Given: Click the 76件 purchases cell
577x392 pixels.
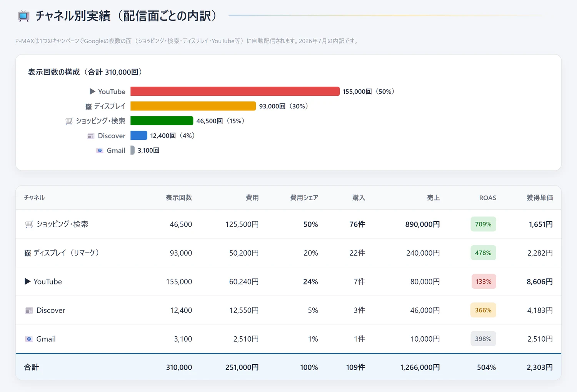Looking at the screenshot, I should tap(357, 224).
